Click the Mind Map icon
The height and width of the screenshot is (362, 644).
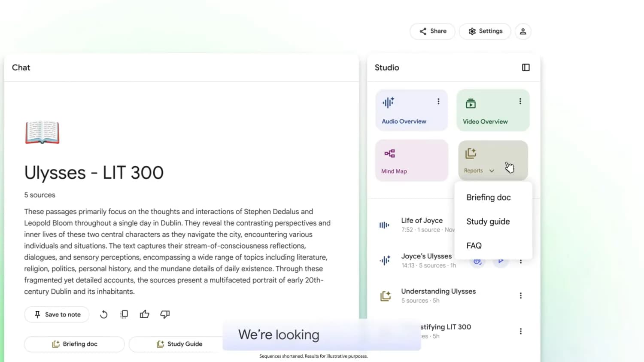[x=389, y=153]
